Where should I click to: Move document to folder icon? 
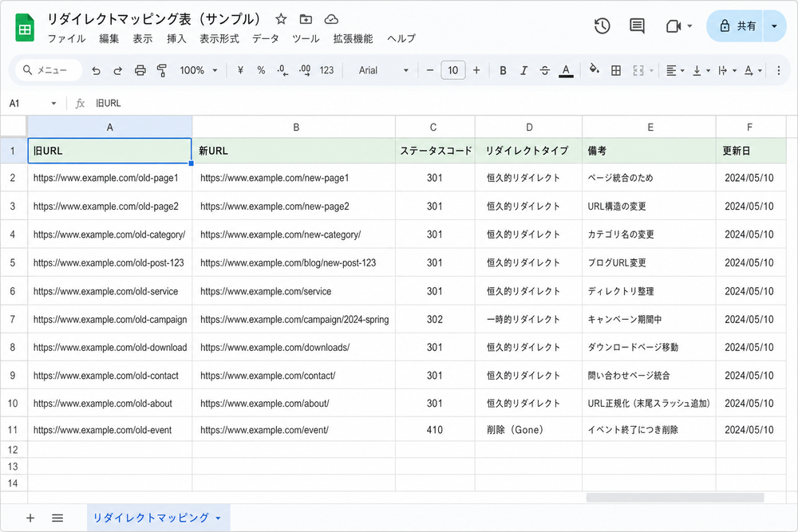306,19
